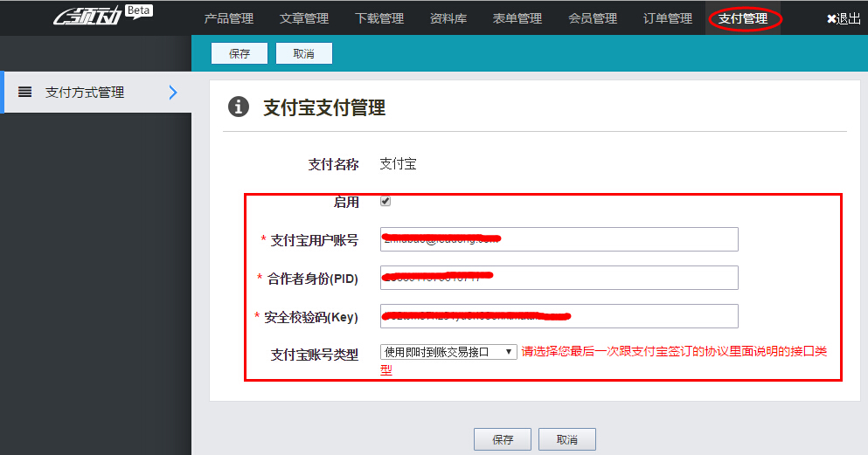Toggle the 启用 checkbox
This screenshot has width=868, height=455.
pos(385,202)
